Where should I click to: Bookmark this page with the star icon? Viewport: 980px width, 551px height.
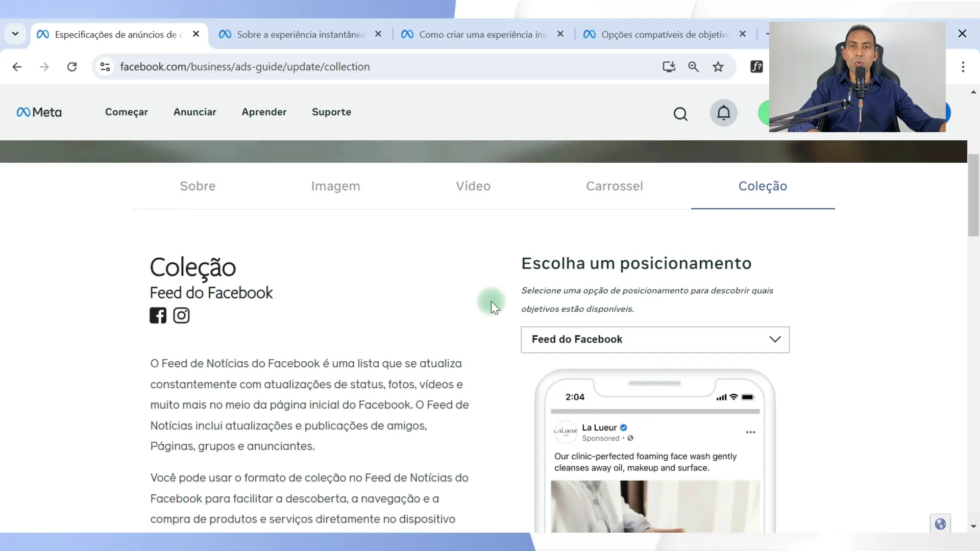coord(718,67)
